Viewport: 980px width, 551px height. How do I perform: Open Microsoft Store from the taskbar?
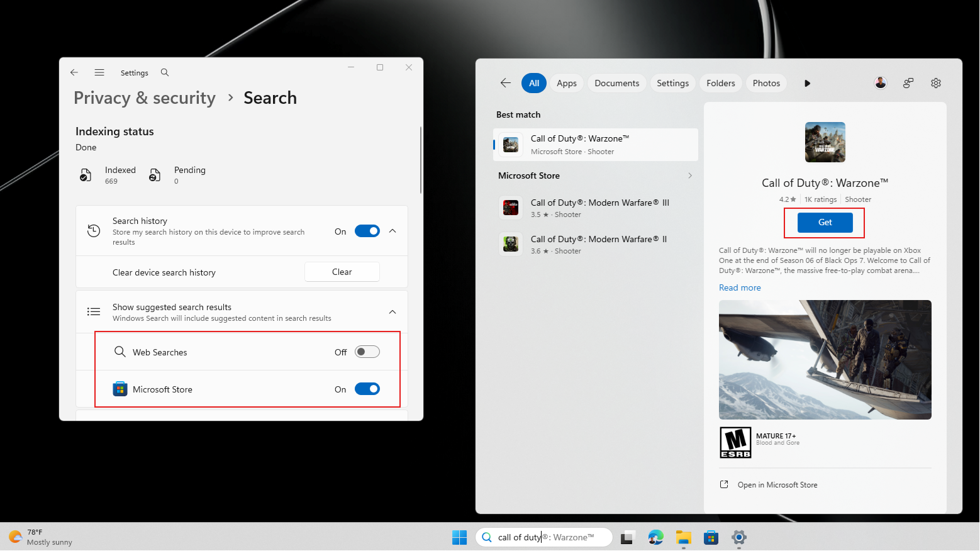(711, 537)
